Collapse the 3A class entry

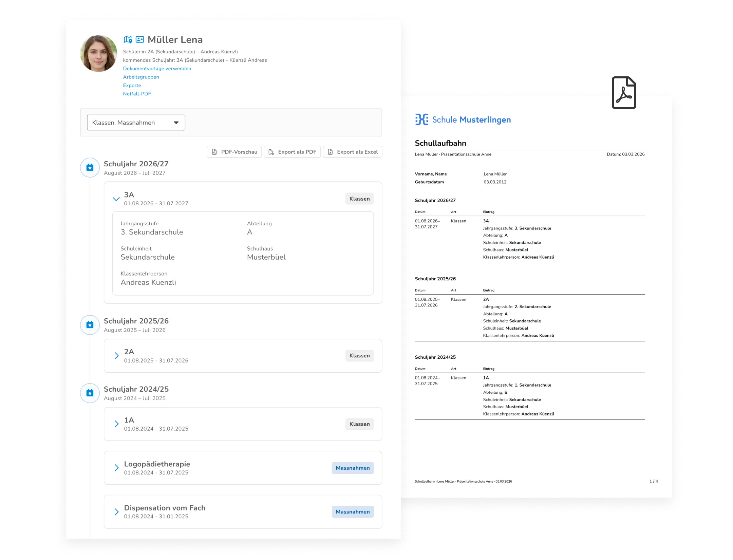click(116, 199)
